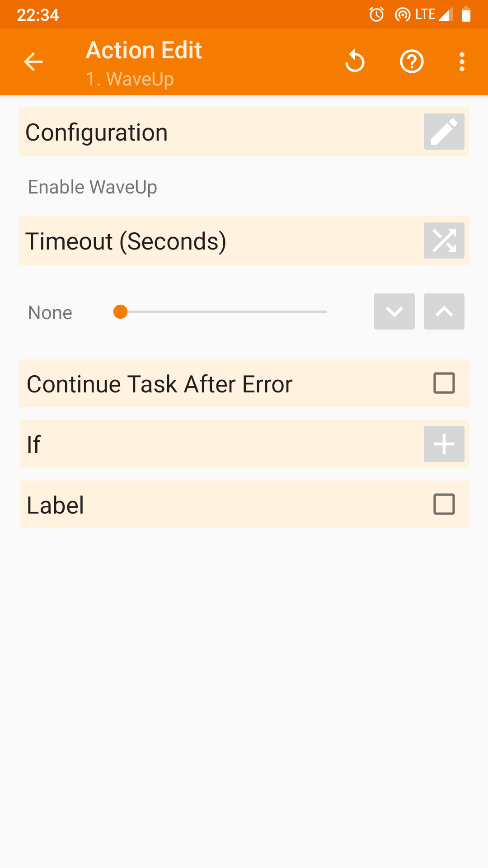Edit Configuration with the pencil icon

click(x=444, y=132)
